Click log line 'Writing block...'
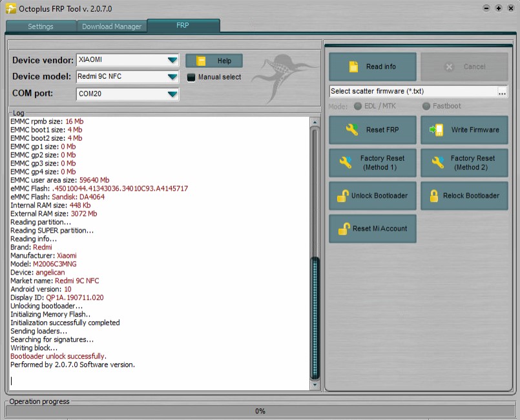The image size is (520, 420). coord(34,348)
